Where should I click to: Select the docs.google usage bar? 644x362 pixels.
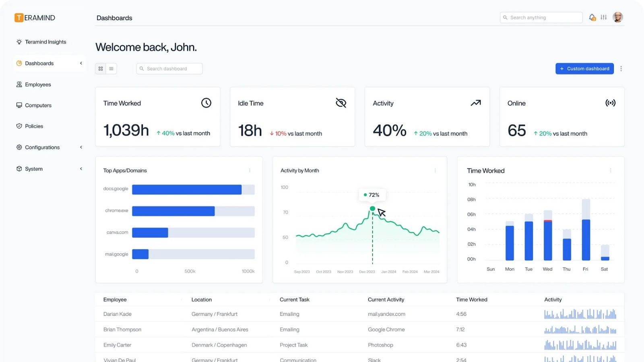pos(186,189)
